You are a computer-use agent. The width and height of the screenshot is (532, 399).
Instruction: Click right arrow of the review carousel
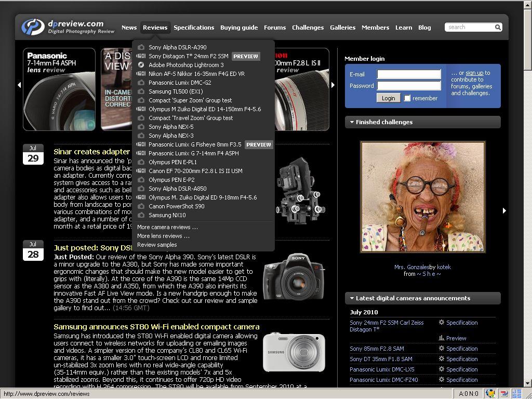pyautogui.click(x=333, y=85)
